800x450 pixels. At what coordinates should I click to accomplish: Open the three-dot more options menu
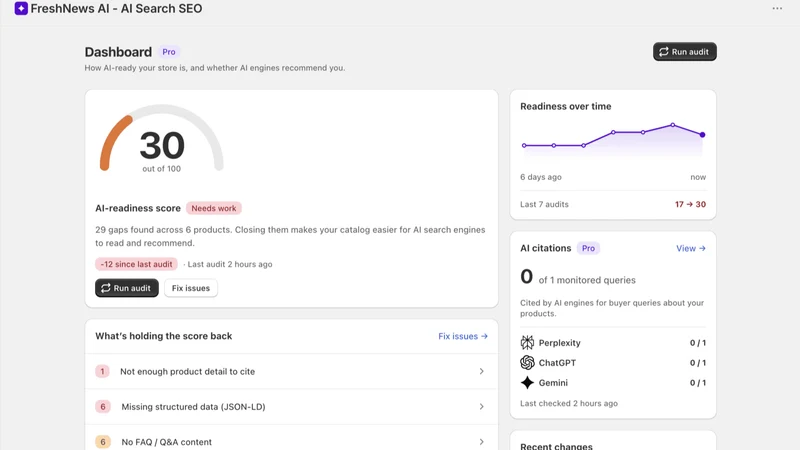tap(777, 8)
